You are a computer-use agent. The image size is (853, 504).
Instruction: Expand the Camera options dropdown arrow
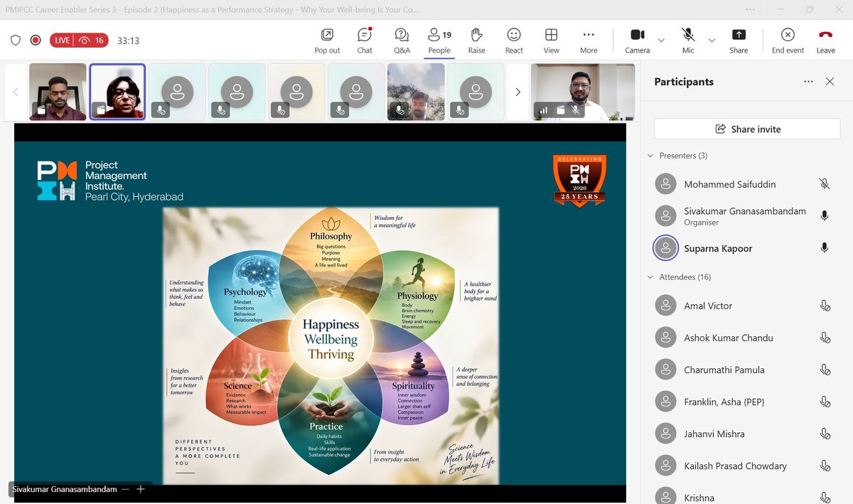pos(661,41)
